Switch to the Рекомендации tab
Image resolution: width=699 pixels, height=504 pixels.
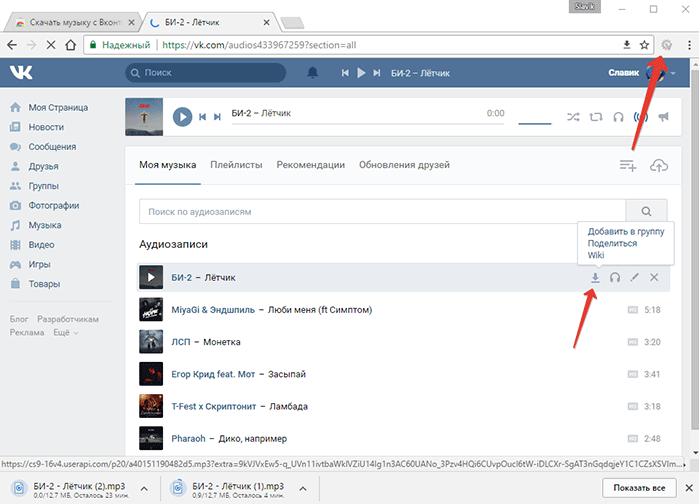tap(311, 165)
